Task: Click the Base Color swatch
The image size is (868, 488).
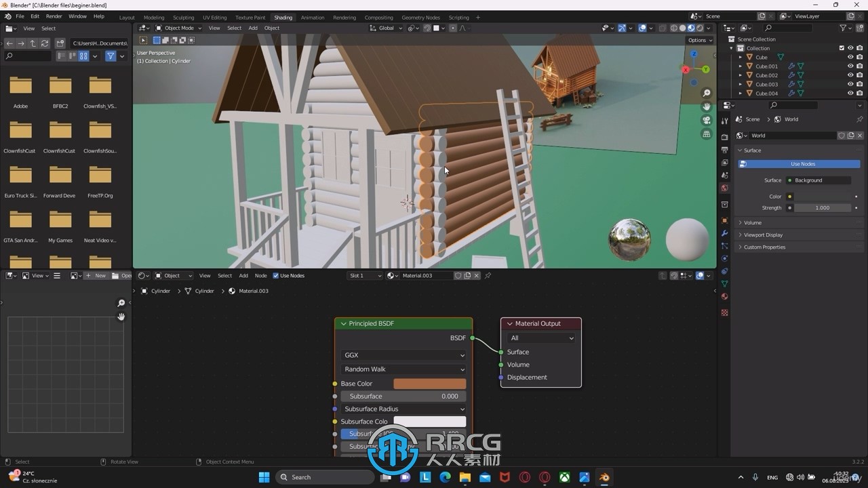Action: coord(430,384)
